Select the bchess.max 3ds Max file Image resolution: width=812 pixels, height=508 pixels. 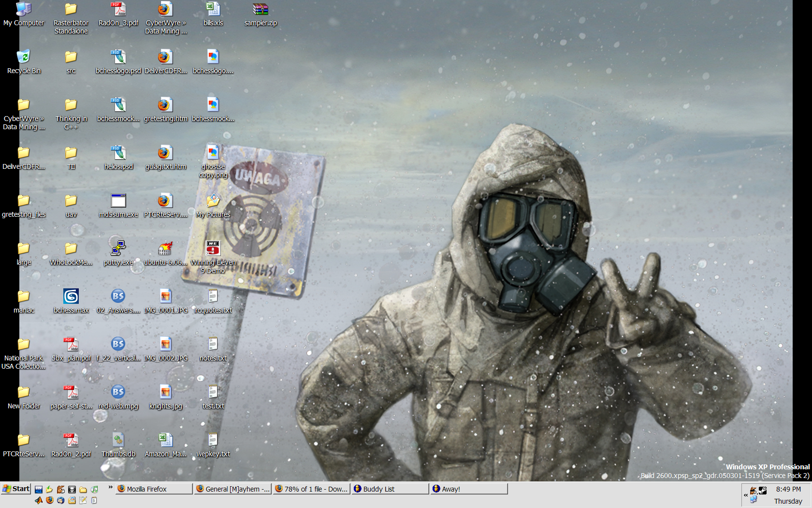pyautogui.click(x=71, y=301)
